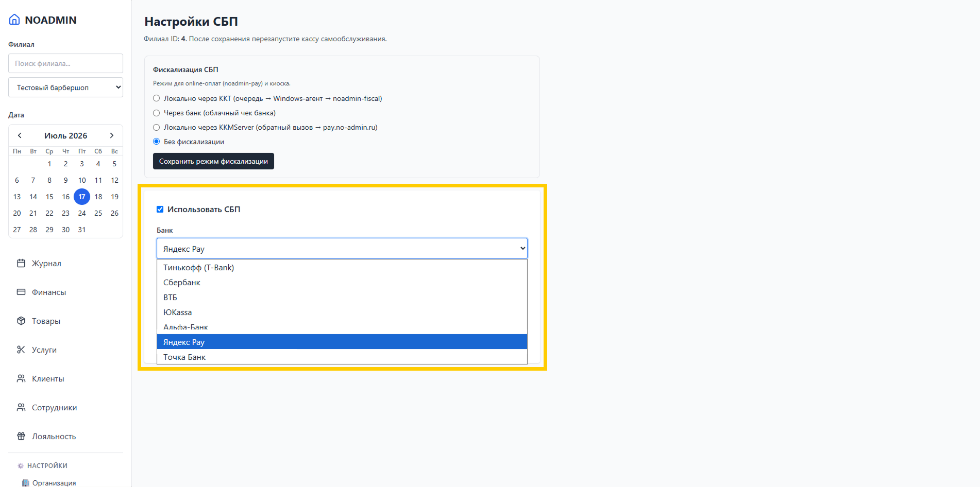Choose Альфа-Банк from bank list
The height and width of the screenshot is (487, 980).
342,327
